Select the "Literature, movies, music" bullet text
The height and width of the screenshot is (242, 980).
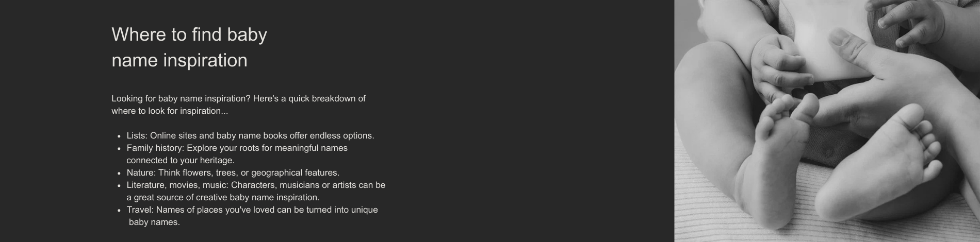point(256,185)
